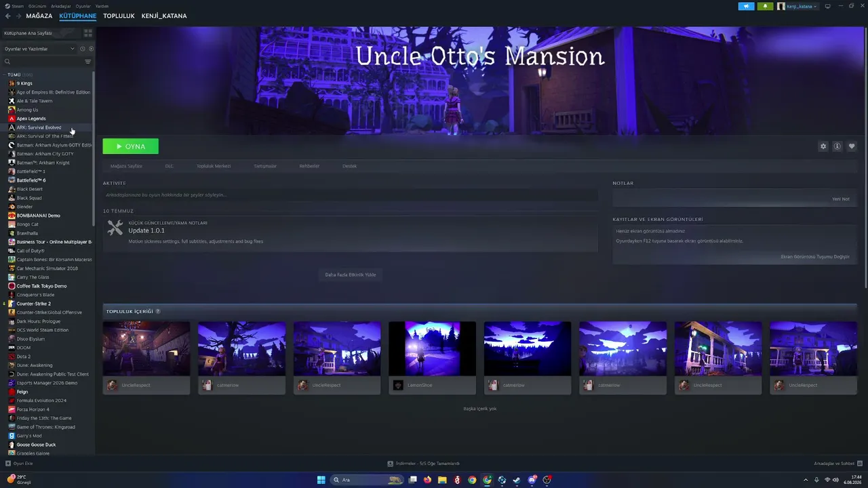Open advanced library filter options icon
This screenshot has width=868, height=488.
coord(87,62)
